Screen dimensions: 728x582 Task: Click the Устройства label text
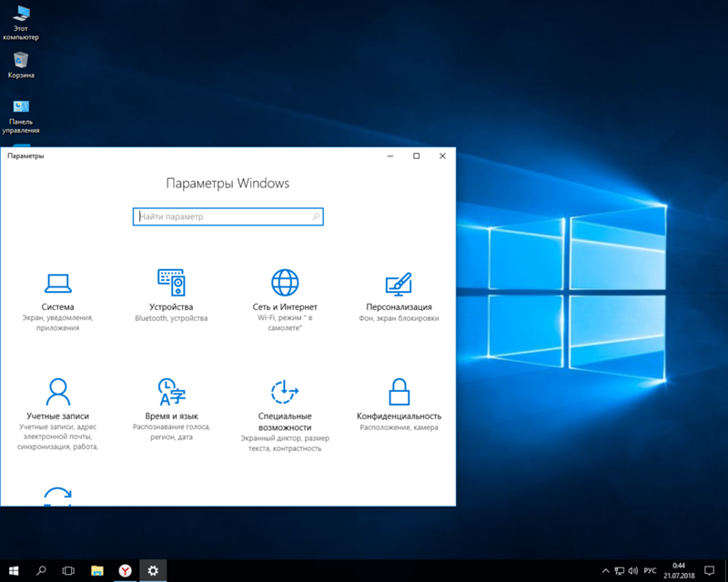click(x=171, y=306)
